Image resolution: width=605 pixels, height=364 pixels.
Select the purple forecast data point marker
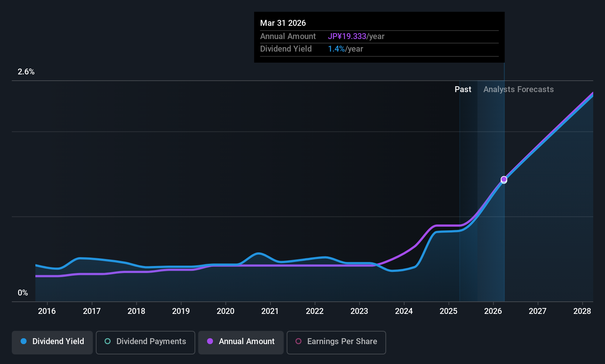point(504,179)
